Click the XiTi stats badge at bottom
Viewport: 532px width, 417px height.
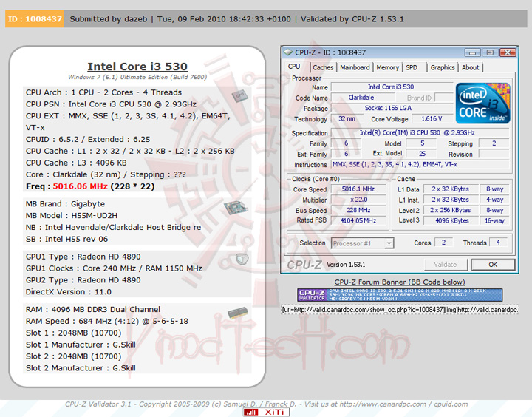[x=266, y=413]
